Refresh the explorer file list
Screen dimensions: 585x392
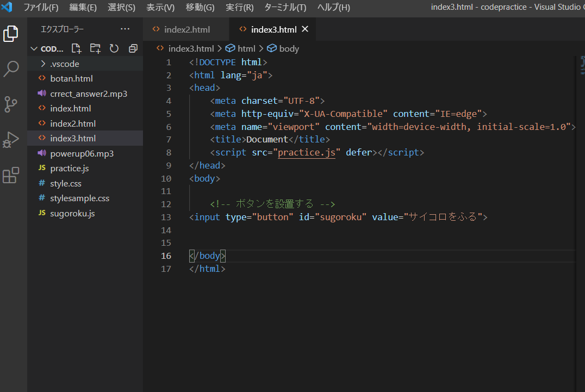[114, 48]
